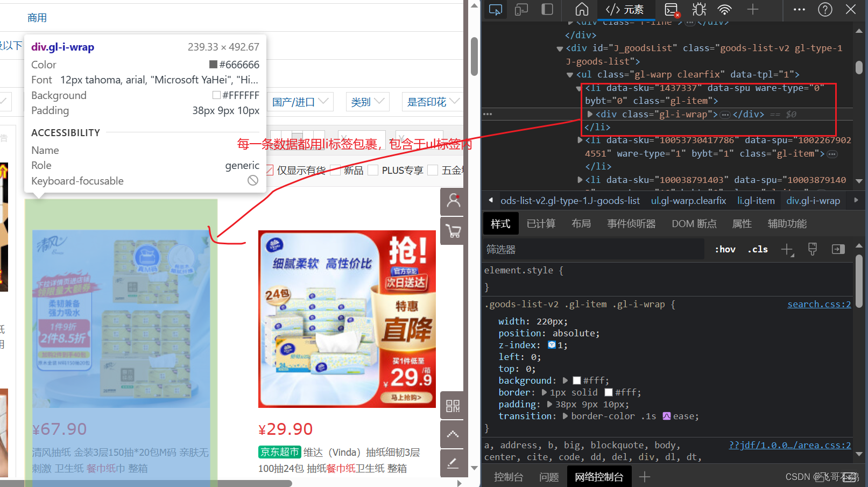This screenshot has width=868, height=487.
Task: Toggle the DevTools sidebar dock icon
Action: (547, 10)
